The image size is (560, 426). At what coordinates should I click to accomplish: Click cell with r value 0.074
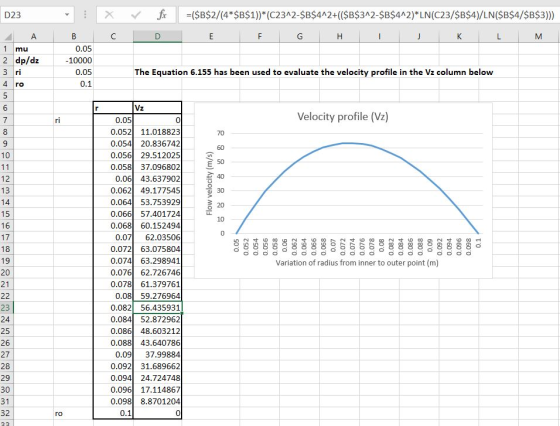click(x=113, y=261)
